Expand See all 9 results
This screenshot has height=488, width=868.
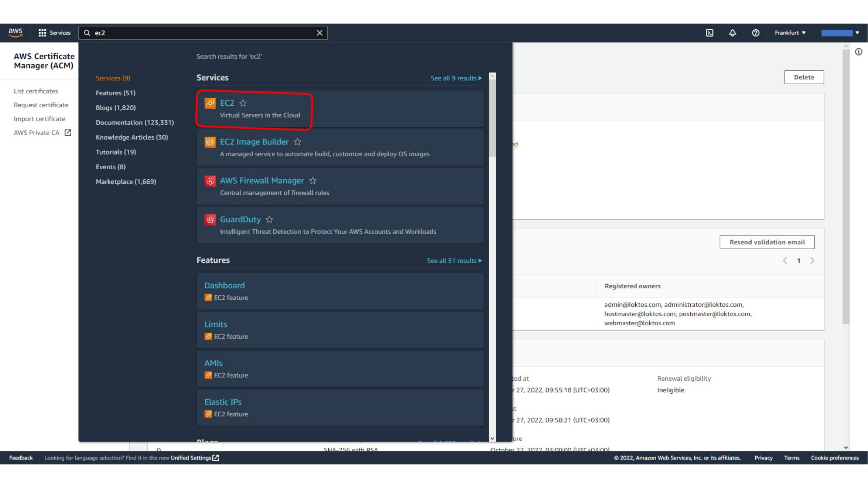tap(456, 78)
